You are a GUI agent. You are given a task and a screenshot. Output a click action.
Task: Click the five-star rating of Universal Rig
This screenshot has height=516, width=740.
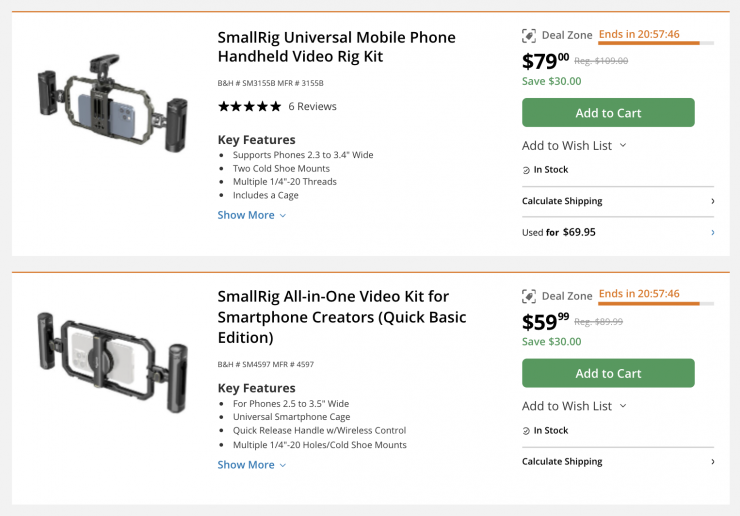click(249, 106)
